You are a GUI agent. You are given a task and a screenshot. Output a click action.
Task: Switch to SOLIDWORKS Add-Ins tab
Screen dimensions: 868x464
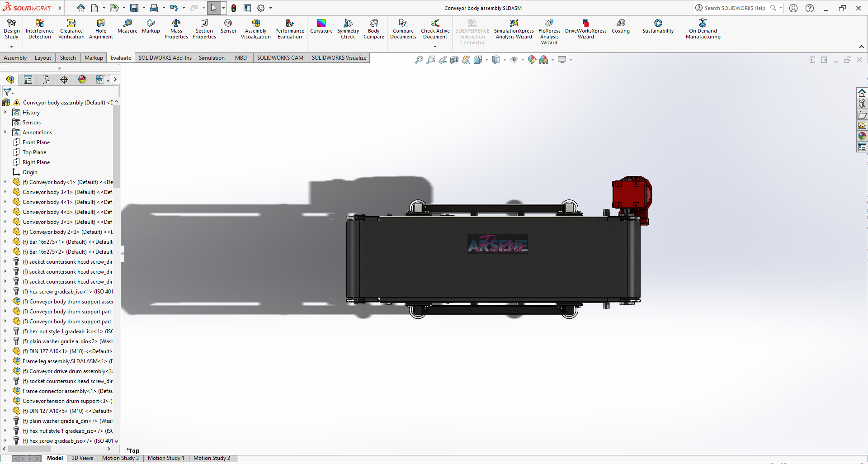[x=165, y=58]
